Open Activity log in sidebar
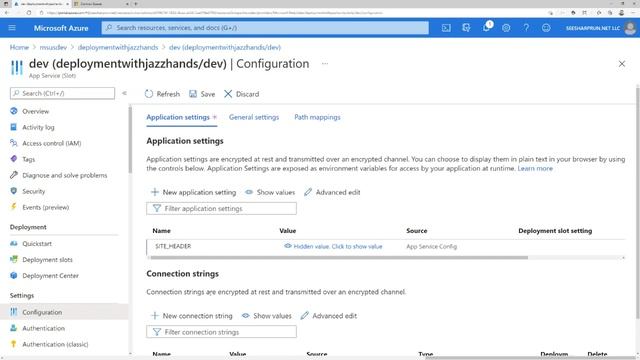This screenshot has width=640, height=360. 38,127
